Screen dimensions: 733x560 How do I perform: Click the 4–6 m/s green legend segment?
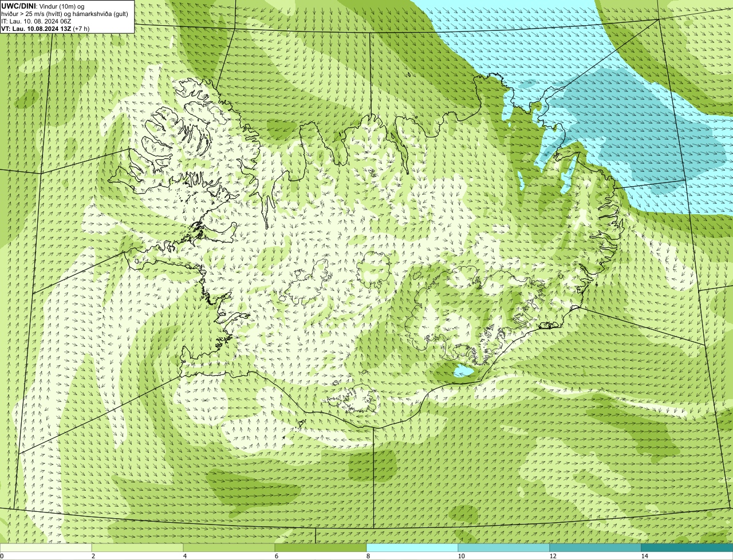(x=229, y=547)
